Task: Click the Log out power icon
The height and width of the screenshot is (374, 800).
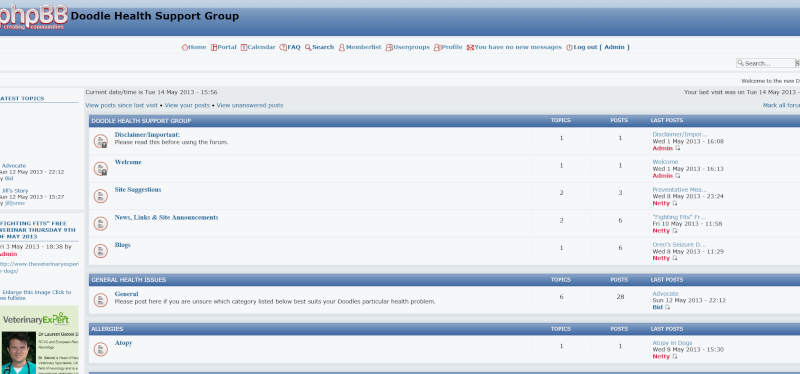Action: tap(569, 47)
